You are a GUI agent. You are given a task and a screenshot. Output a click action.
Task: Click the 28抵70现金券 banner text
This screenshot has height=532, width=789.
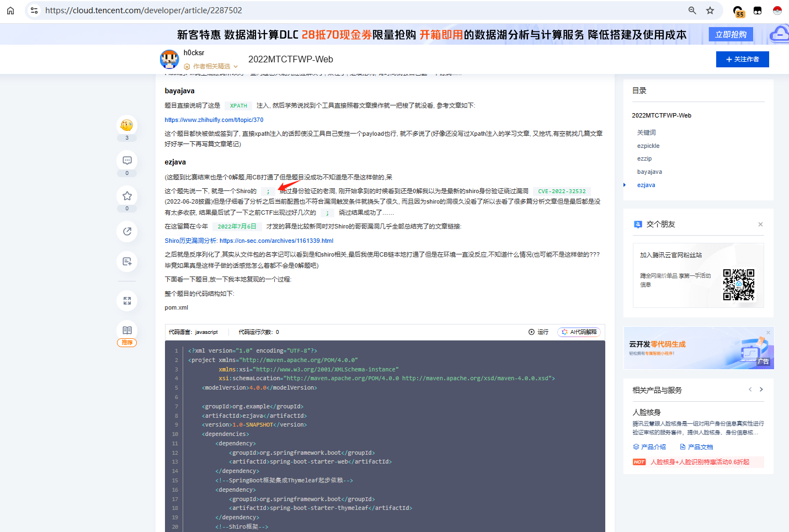(337, 35)
